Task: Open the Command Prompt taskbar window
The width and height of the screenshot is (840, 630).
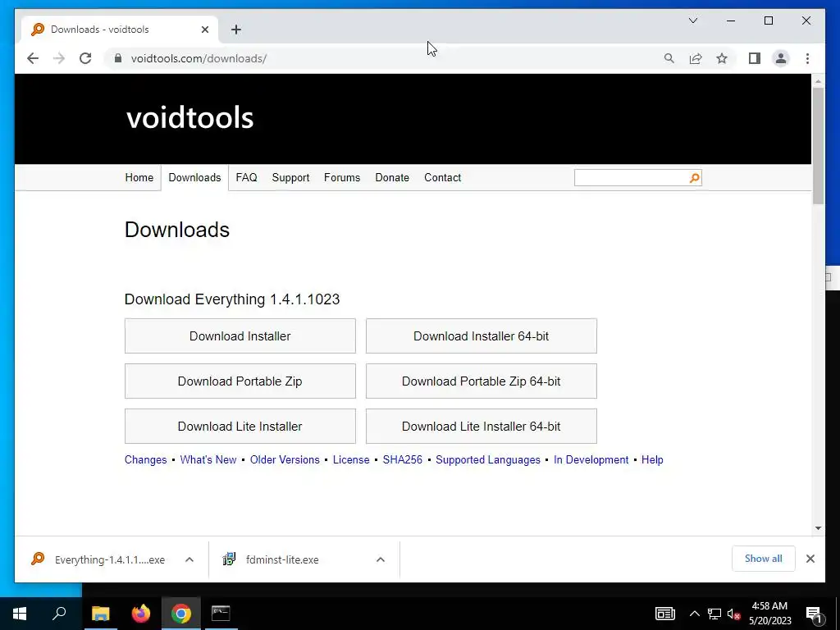Action: click(x=221, y=614)
